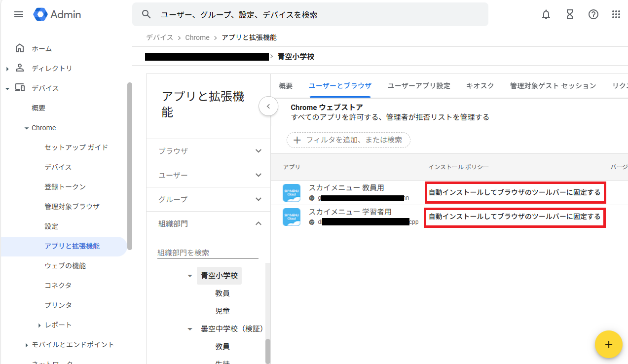Open install policy for スカイメニュー 学習者用
Image resolution: width=628 pixels, height=364 pixels.
(x=515, y=217)
